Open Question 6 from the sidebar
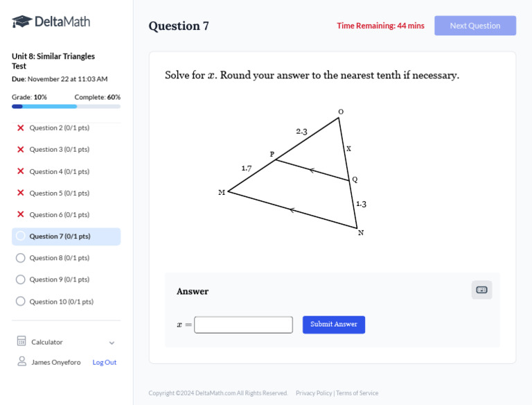This screenshot has width=532, height=405. pos(59,214)
